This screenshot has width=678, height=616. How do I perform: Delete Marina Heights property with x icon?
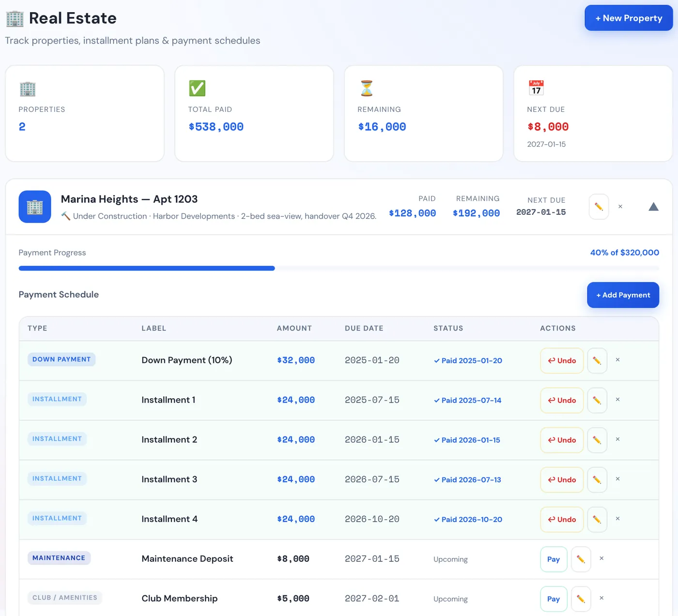tap(620, 207)
